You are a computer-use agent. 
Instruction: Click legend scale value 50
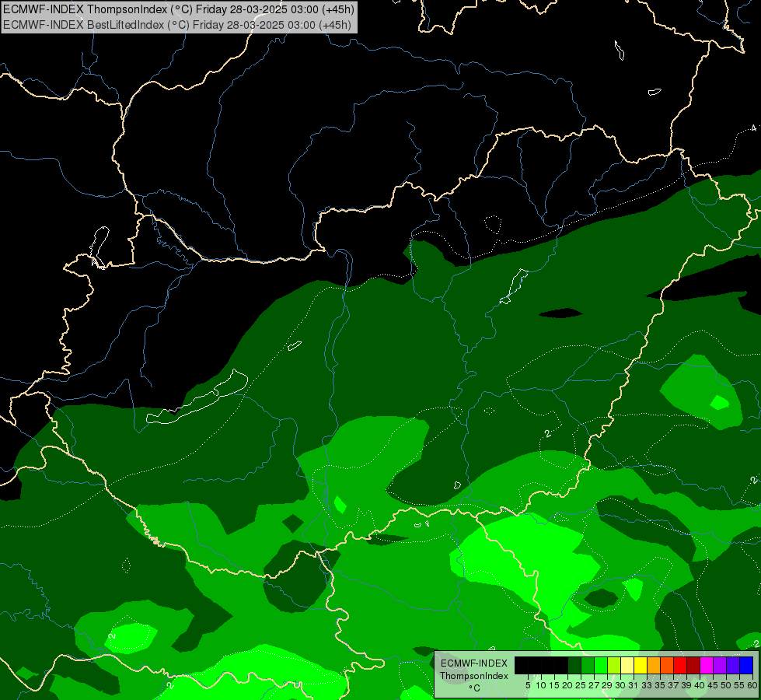727,685
